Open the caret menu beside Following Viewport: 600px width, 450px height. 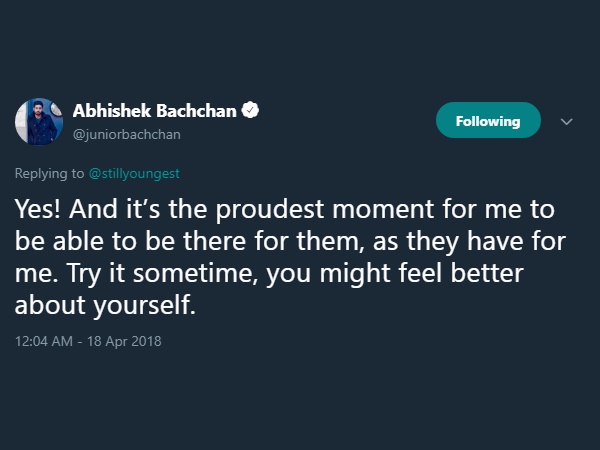(566, 122)
